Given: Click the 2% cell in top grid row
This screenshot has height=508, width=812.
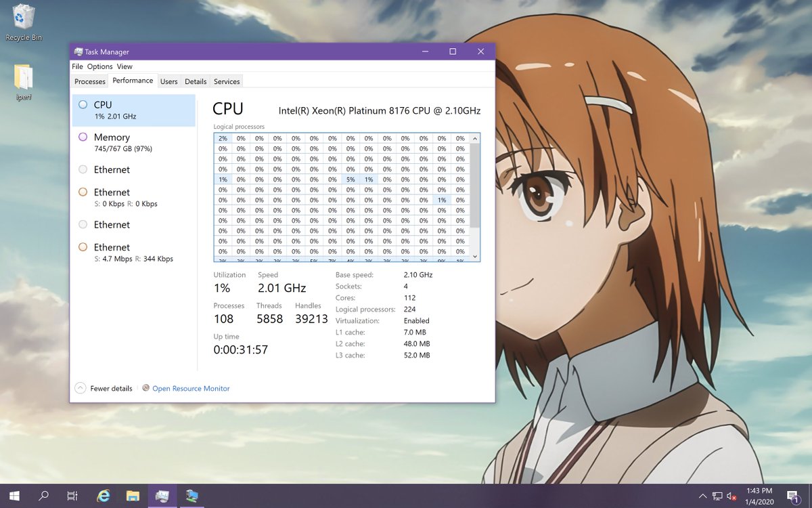Looking at the screenshot, I should pyautogui.click(x=223, y=138).
